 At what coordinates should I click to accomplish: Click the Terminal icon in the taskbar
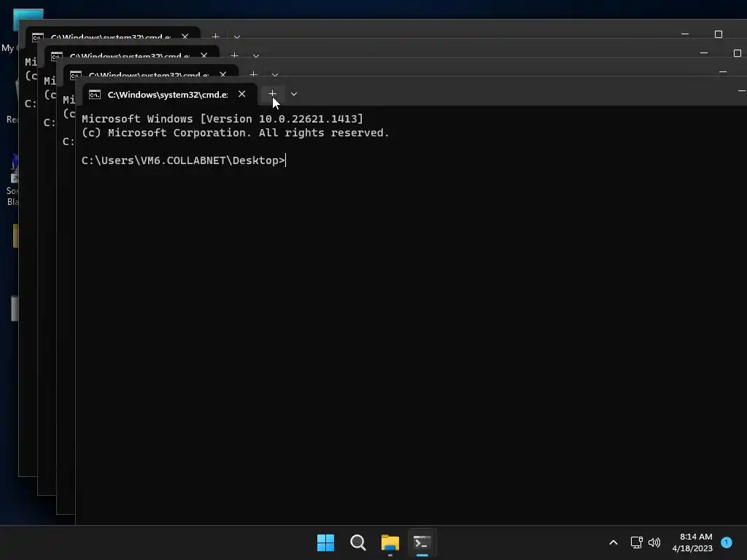pyautogui.click(x=422, y=542)
